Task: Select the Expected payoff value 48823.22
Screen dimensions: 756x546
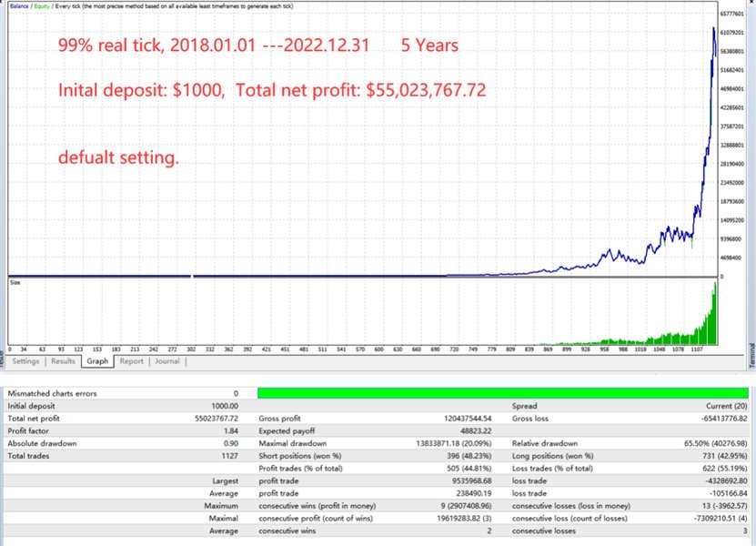Action: [x=476, y=431]
